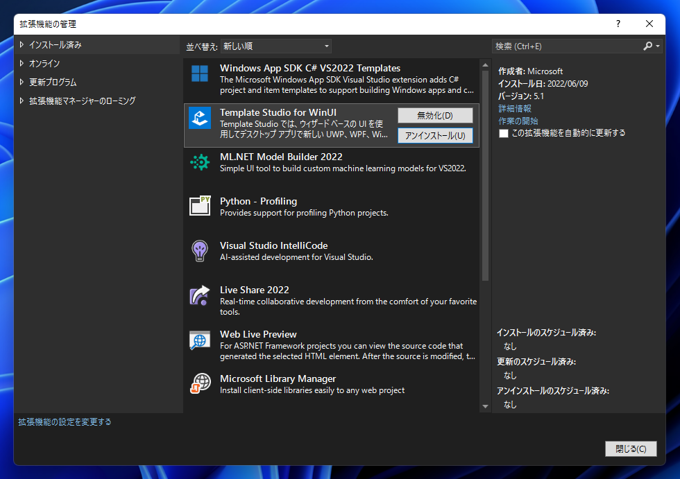Image resolution: width=680 pixels, height=479 pixels.
Task: Select Windows App SDK C# VS2022 Templates title
Action: click(310, 68)
